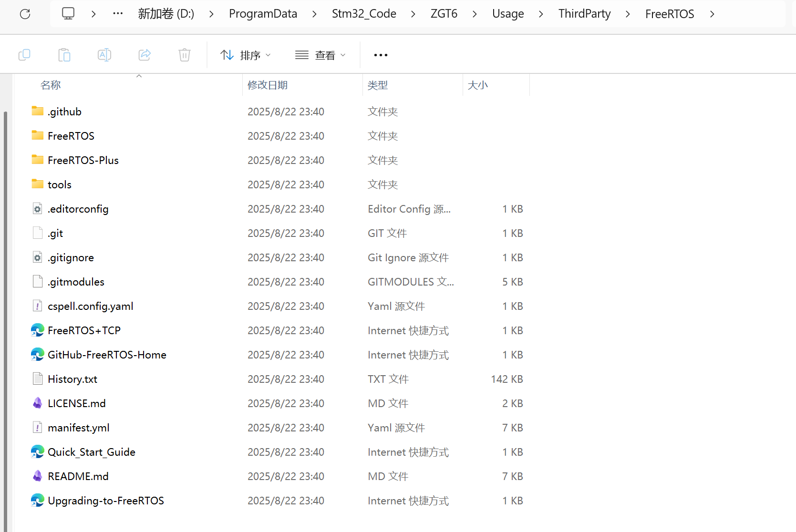Click the 5 KB size value

click(513, 282)
